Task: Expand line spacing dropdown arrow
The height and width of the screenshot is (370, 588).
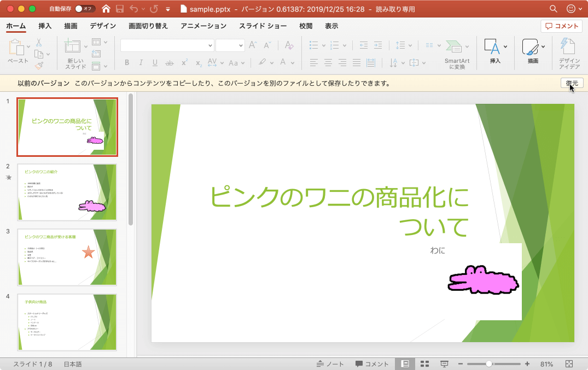Action: [x=410, y=46]
